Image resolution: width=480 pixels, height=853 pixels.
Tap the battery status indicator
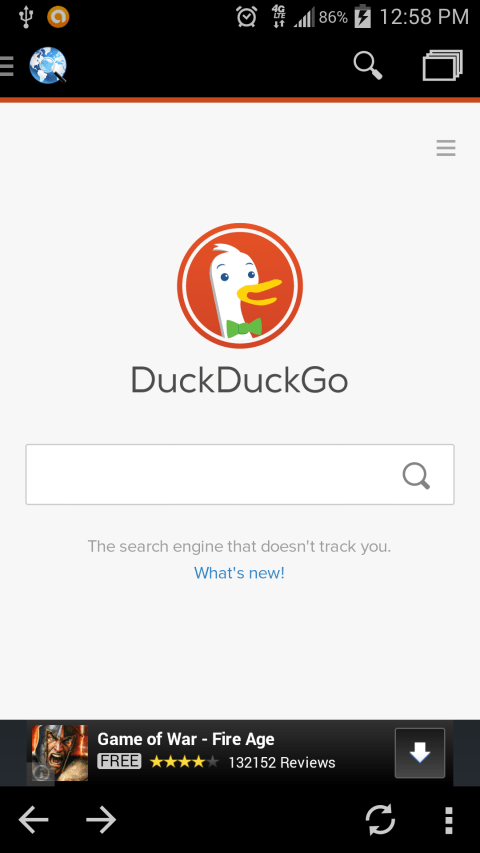point(362,17)
